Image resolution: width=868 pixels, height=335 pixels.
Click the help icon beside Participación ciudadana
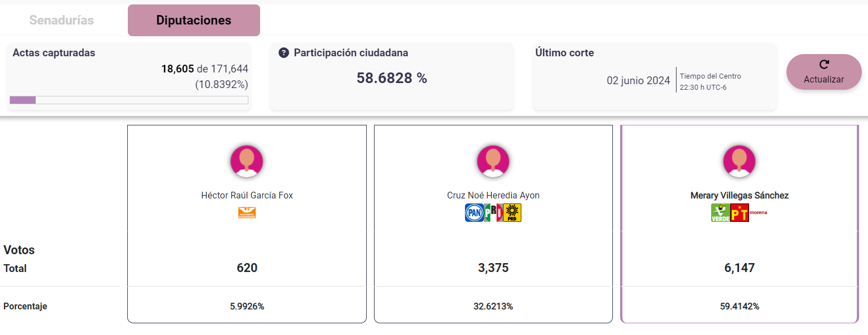pyautogui.click(x=284, y=53)
